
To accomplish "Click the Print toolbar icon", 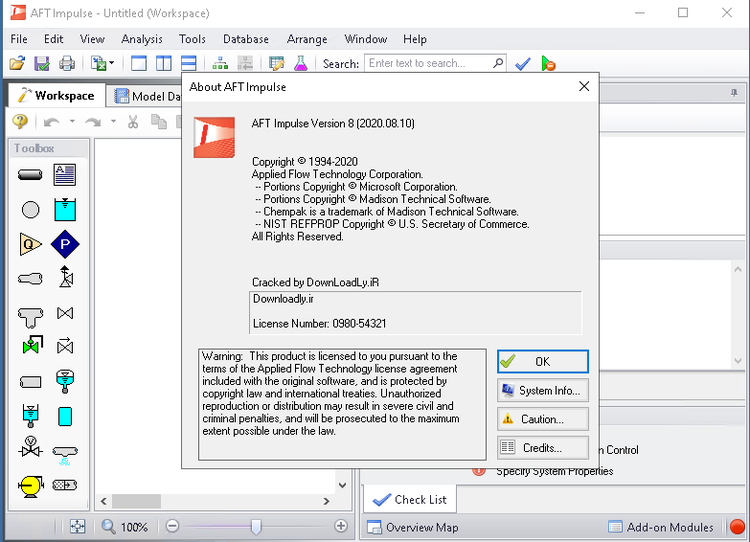I will click(x=67, y=63).
